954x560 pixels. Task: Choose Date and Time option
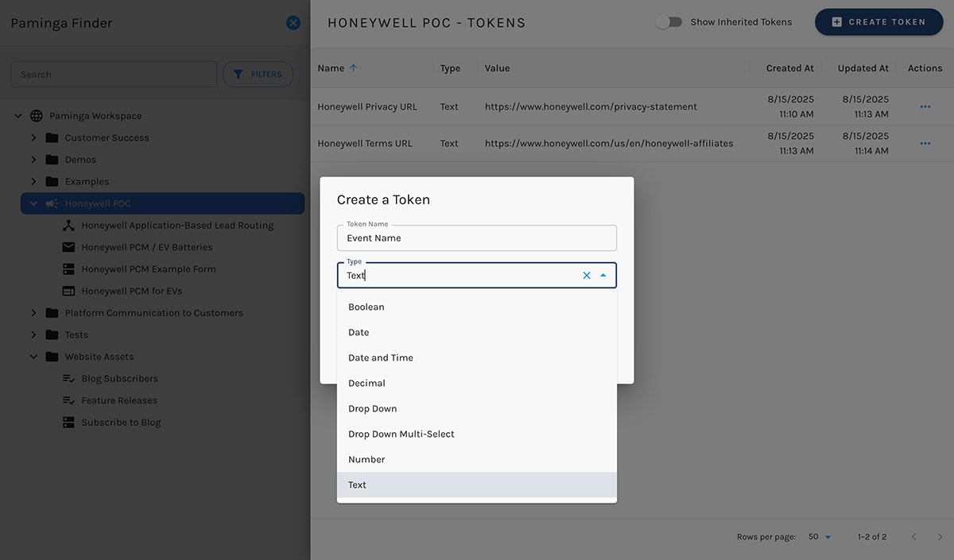pyautogui.click(x=477, y=357)
